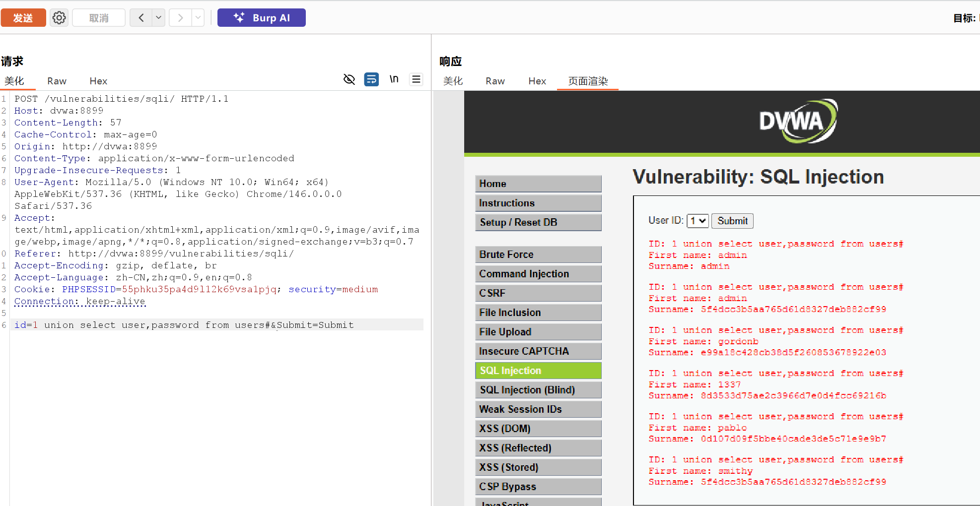Click the 响应 panel title
Image resolution: width=980 pixels, height=506 pixels.
point(450,61)
